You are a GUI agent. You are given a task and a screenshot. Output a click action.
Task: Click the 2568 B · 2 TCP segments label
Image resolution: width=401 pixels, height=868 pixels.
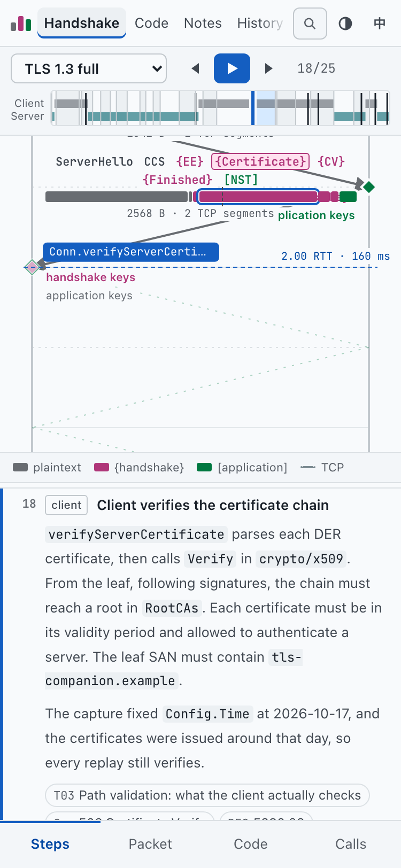[200, 213]
